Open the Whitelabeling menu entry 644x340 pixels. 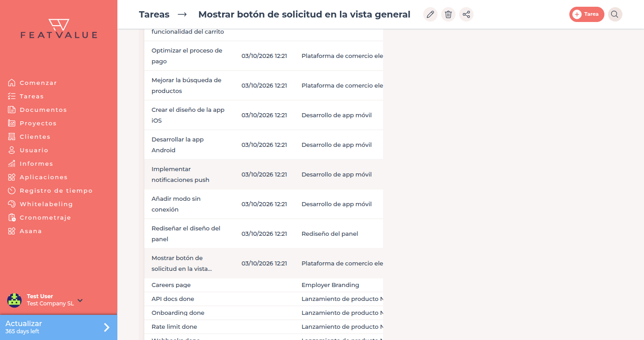click(46, 204)
